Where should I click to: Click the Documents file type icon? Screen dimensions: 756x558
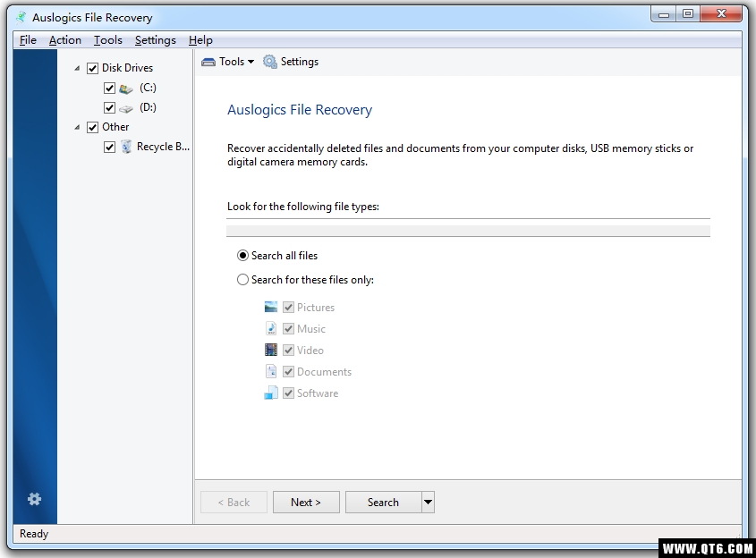[271, 371]
